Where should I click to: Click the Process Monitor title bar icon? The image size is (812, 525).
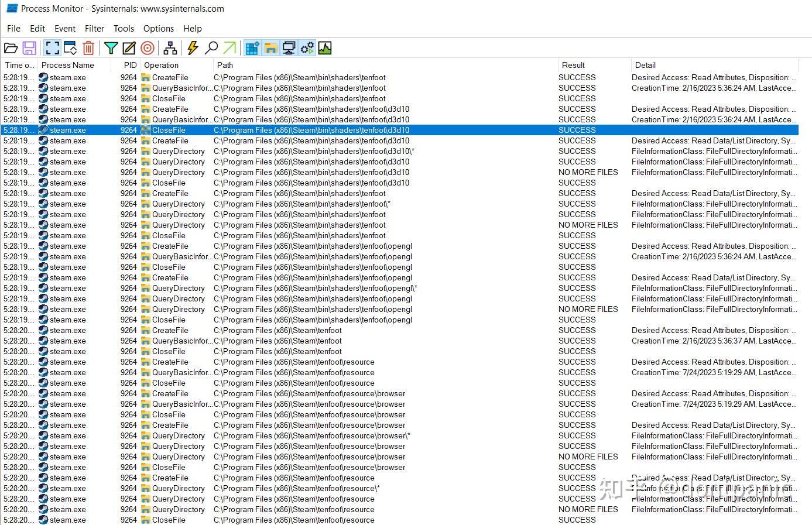[11, 8]
